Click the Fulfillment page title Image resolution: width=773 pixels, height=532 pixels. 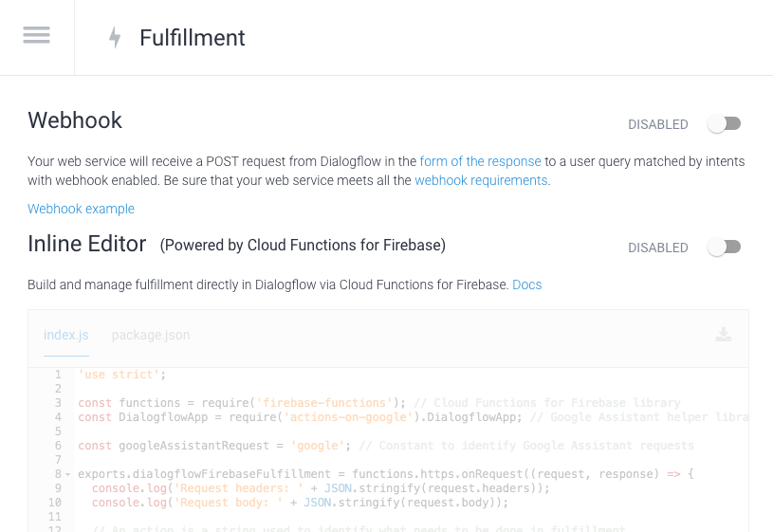[x=193, y=38]
